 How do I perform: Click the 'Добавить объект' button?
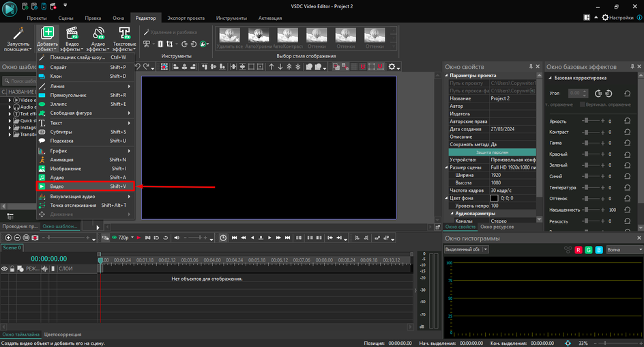[x=47, y=39]
